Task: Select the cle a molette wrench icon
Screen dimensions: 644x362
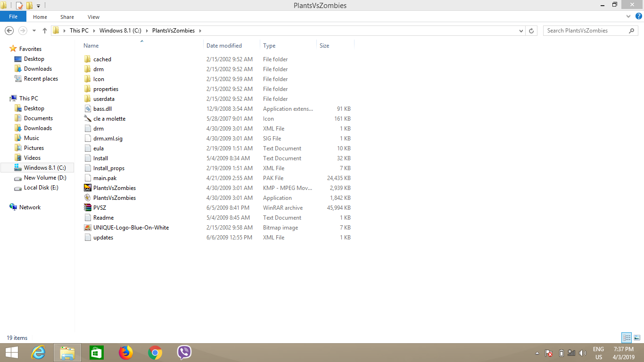Action: [x=87, y=119]
